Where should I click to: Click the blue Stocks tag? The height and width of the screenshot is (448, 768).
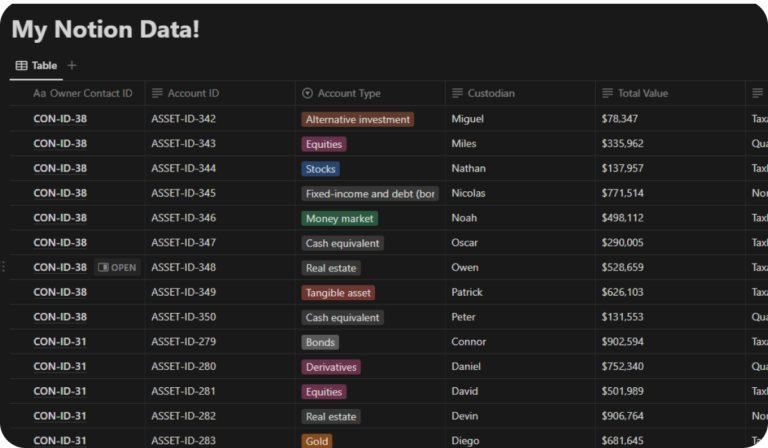click(x=321, y=169)
